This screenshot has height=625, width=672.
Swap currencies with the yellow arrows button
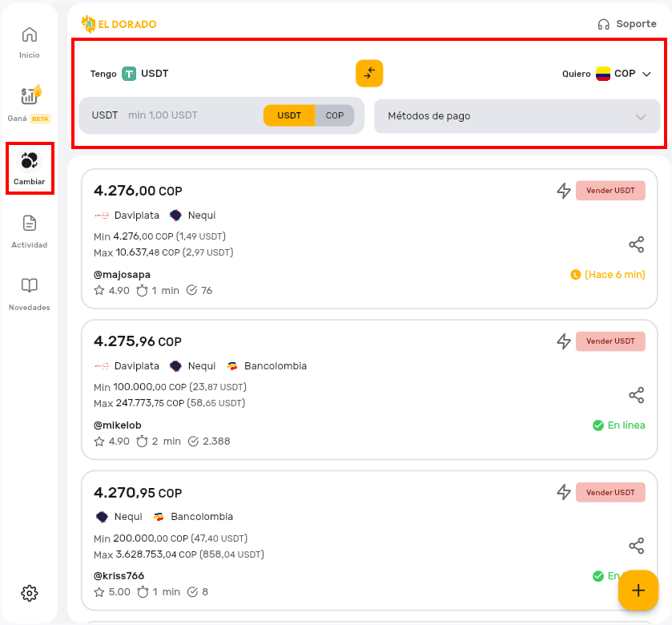369,73
